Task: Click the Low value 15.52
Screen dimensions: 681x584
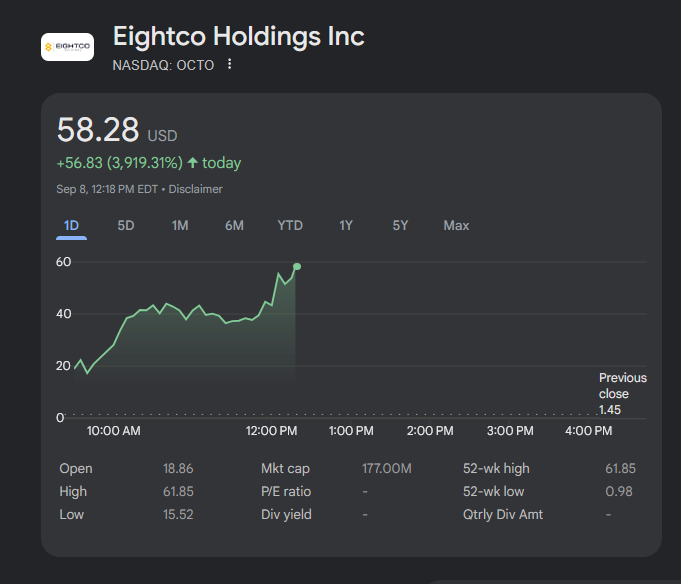Action: (x=178, y=515)
